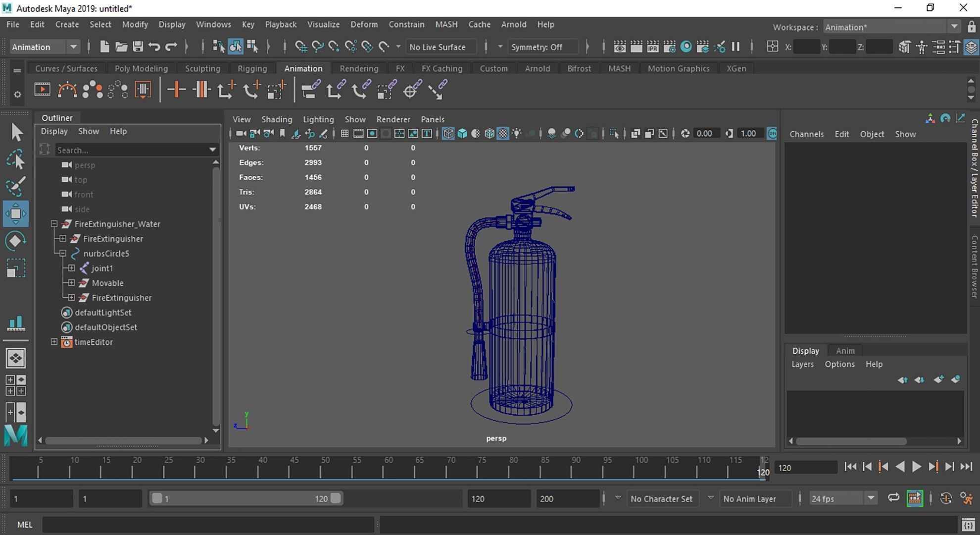Open the Deform menu

point(364,24)
